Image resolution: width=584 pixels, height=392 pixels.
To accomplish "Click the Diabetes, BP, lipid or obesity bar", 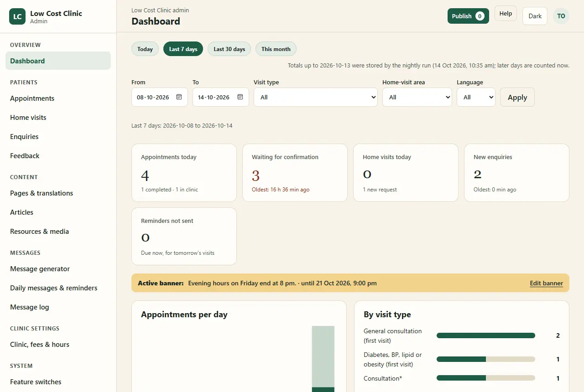I will 485,359.
